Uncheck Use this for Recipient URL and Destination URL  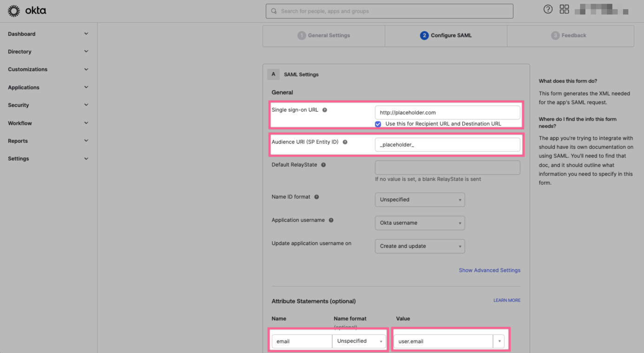(378, 124)
